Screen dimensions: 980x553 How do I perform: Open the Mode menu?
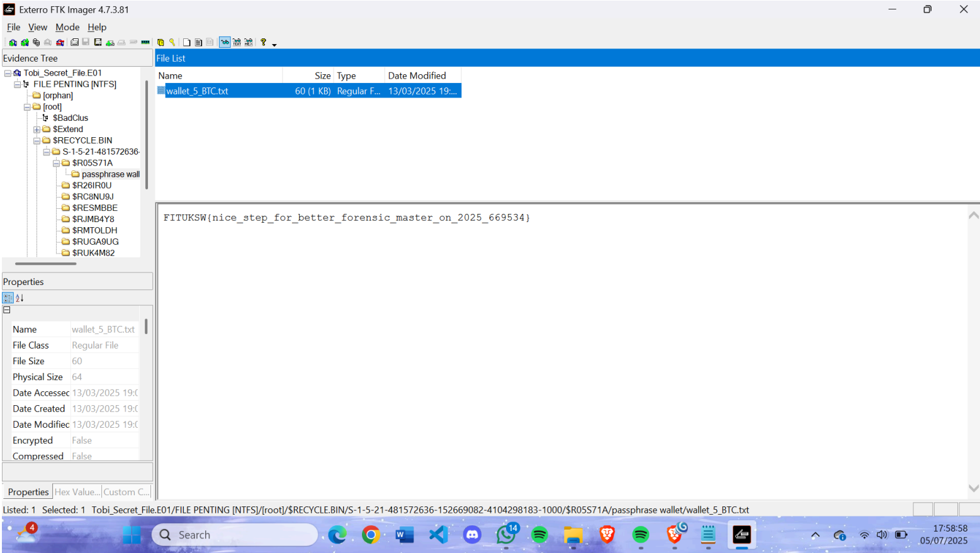tap(67, 27)
